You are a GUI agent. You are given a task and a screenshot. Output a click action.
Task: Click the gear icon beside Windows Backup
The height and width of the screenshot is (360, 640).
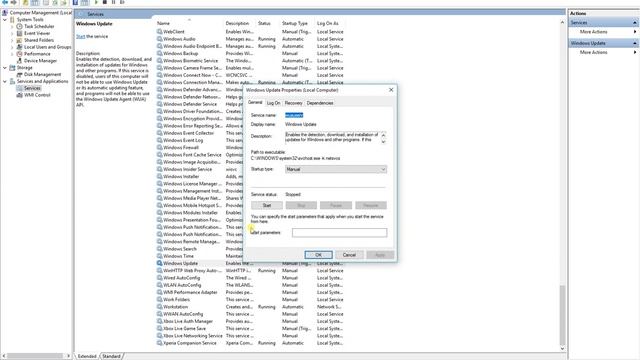click(160, 53)
